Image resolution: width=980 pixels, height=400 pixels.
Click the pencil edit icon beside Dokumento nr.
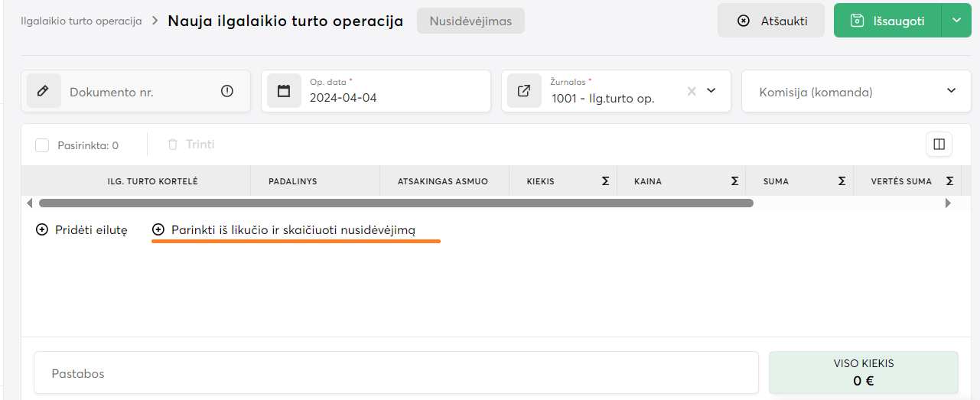[44, 91]
